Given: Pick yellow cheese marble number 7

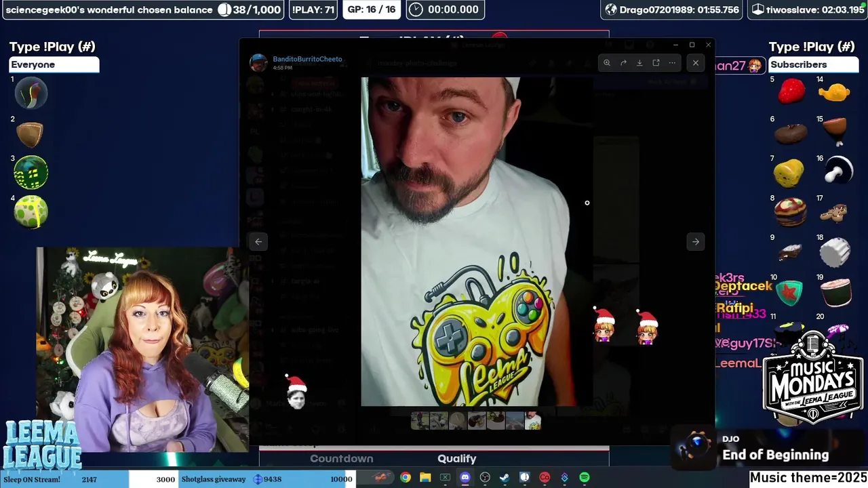Looking at the screenshot, I should (x=788, y=173).
